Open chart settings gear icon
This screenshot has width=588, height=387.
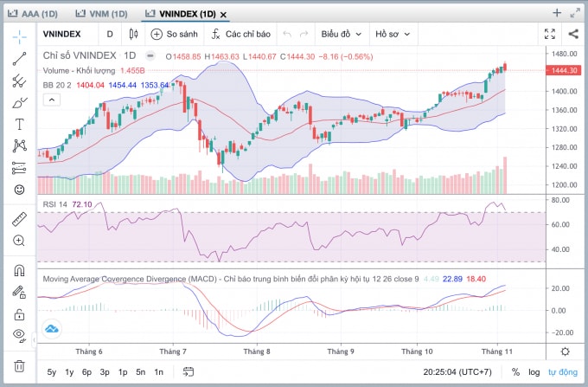click(565, 352)
